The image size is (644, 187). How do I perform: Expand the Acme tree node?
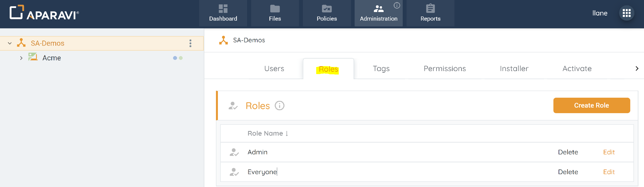[21, 58]
